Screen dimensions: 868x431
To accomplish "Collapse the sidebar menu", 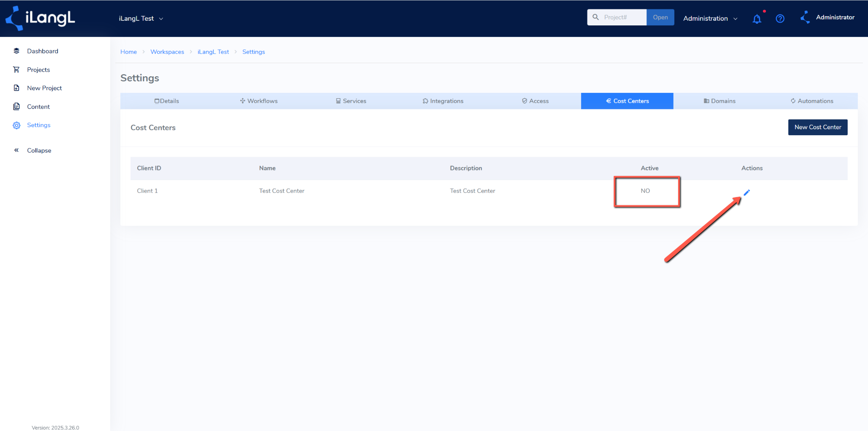I will pos(39,150).
